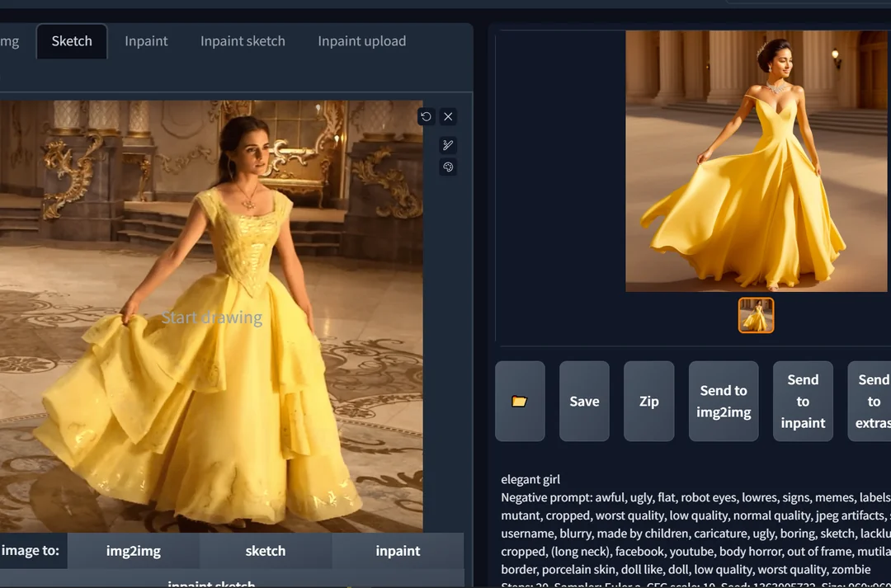This screenshot has width=891, height=588.
Task: Copy image to inpaint
Action: point(398,551)
